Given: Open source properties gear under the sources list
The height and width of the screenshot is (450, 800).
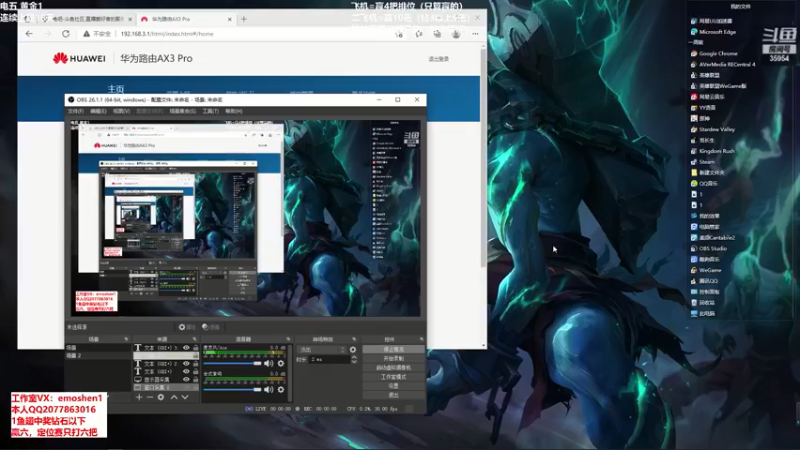Looking at the screenshot, I should click(161, 397).
